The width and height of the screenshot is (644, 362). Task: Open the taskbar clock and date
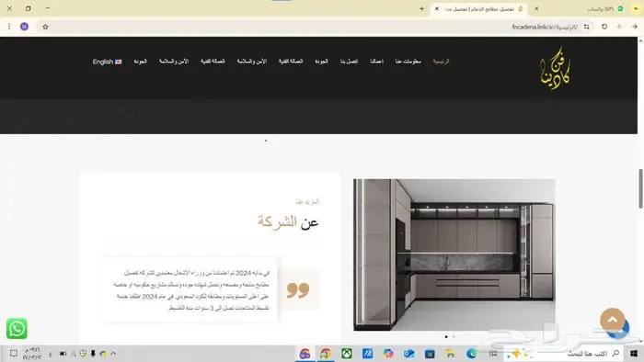31,354
